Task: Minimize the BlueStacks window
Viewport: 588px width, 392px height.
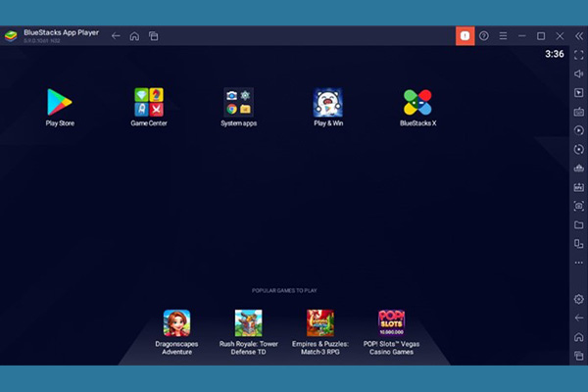Action: pyautogui.click(x=521, y=36)
